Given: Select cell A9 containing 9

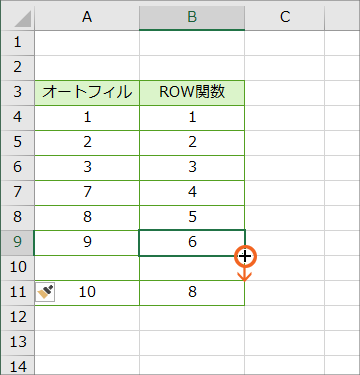Looking at the screenshot, I should pyautogui.click(x=87, y=243).
